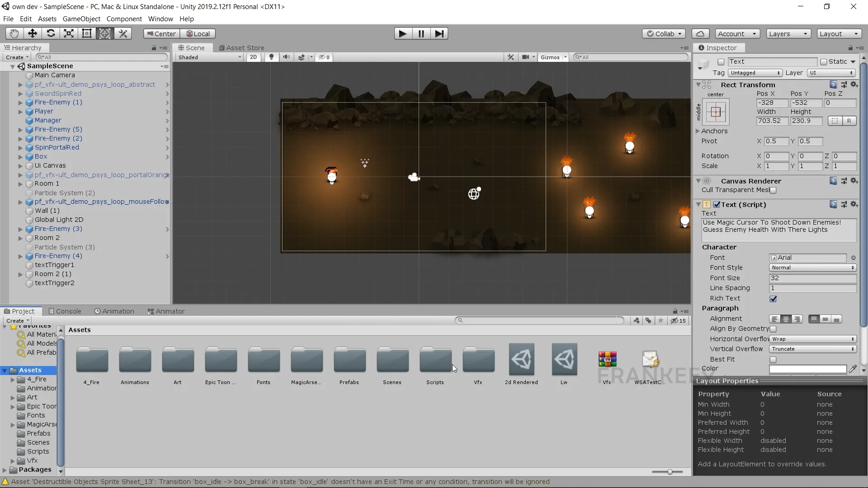Toggle Static checkbox
The width and height of the screenshot is (868, 488).
point(824,62)
